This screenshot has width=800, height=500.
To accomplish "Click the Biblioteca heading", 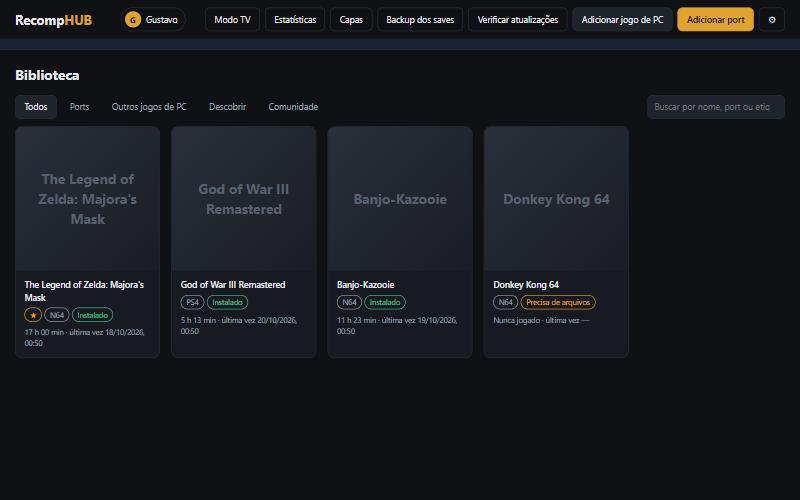I will [47, 75].
